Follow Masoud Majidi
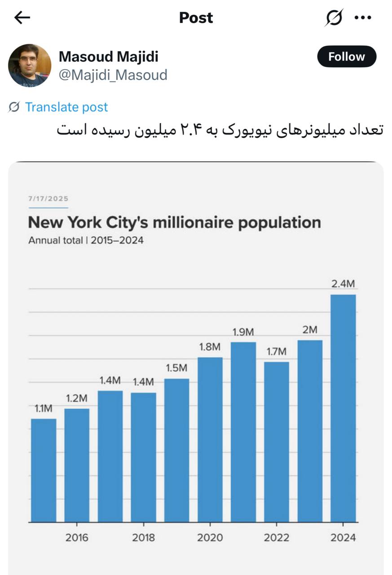This screenshot has width=392, height=575. (346, 57)
